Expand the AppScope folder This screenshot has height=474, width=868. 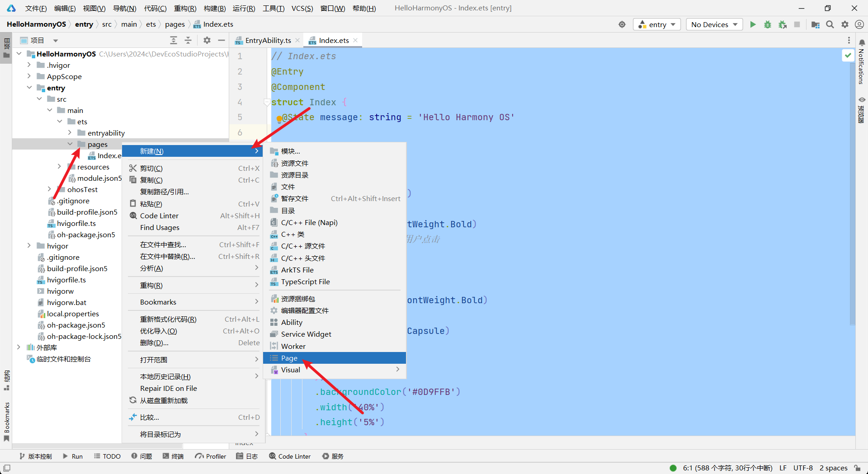(29, 76)
